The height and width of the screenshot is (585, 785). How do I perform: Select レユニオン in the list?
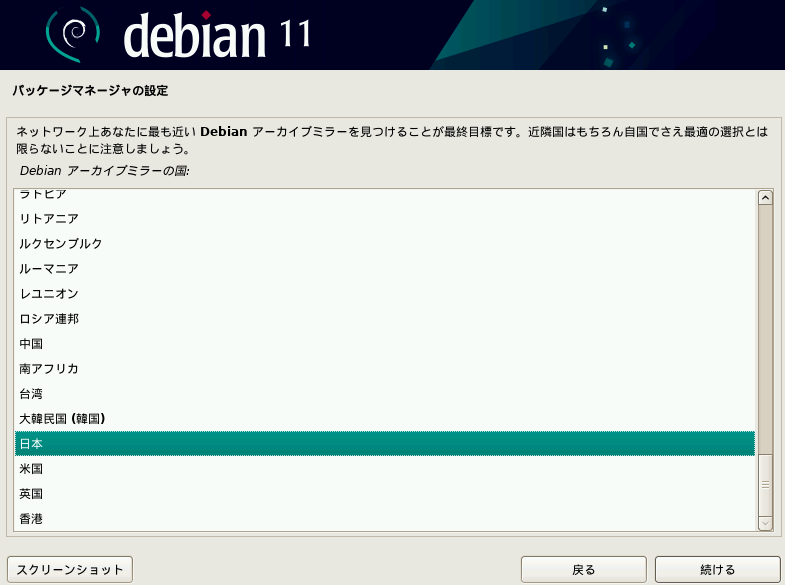point(384,294)
